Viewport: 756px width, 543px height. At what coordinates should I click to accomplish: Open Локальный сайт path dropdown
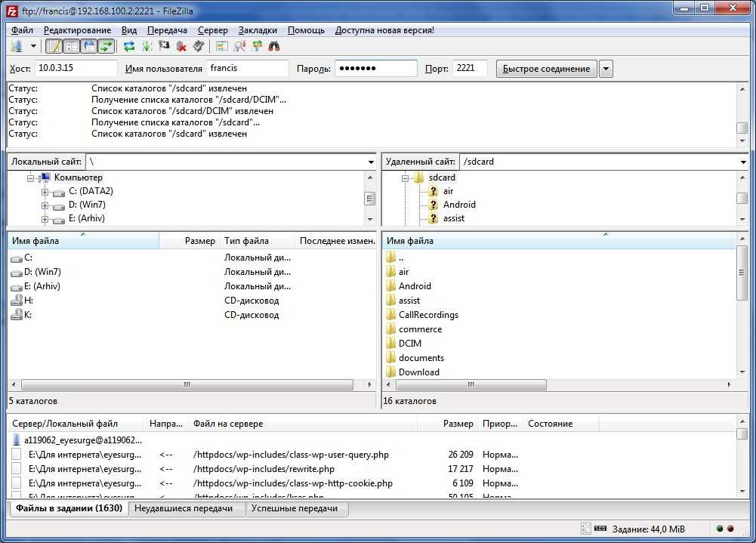[371, 162]
